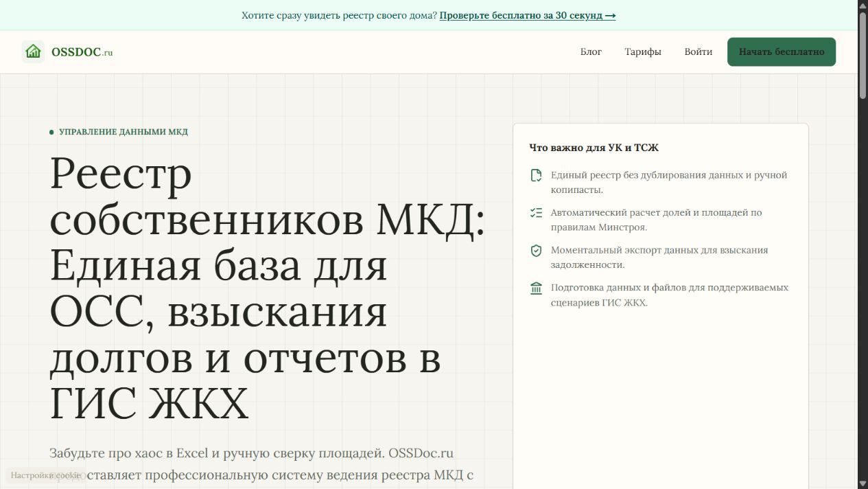Click the shield icon beside Моментальный экспорт
This screenshot has width=868, height=489.
536,251
